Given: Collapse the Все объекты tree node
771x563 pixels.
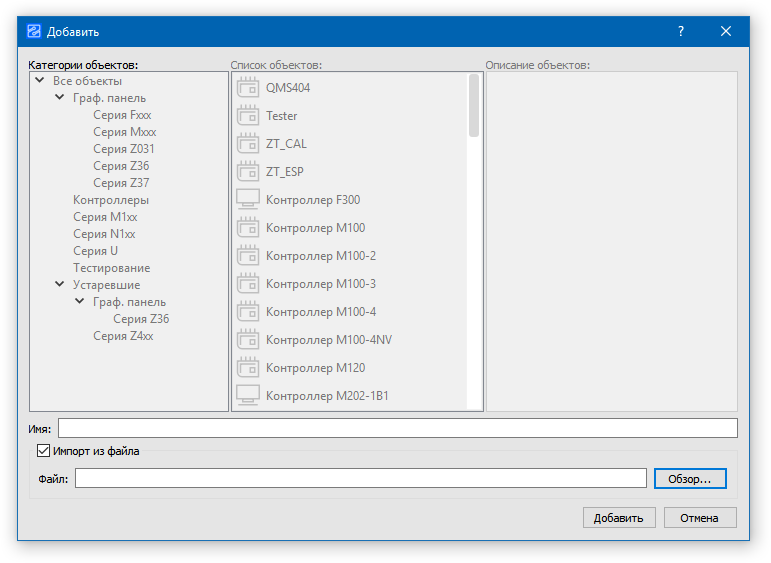Looking at the screenshot, I should 39,81.
